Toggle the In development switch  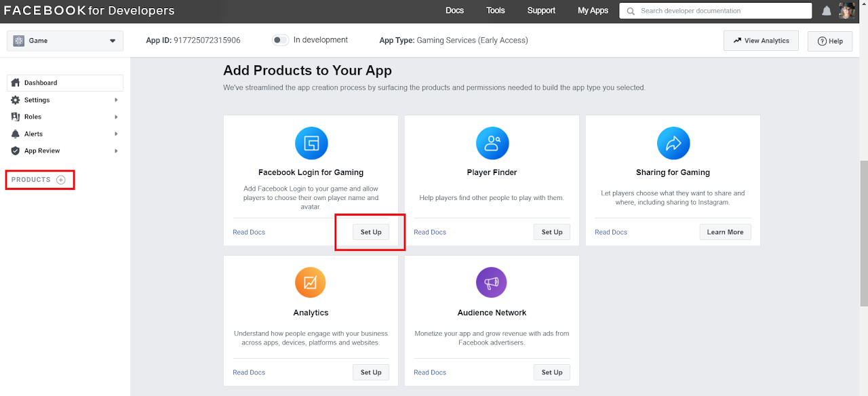point(280,40)
